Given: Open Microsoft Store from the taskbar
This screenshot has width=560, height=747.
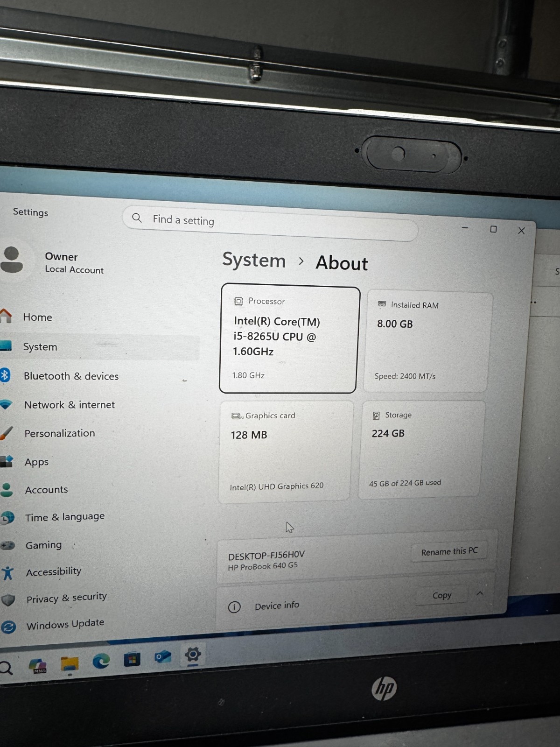Looking at the screenshot, I should click(x=132, y=659).
